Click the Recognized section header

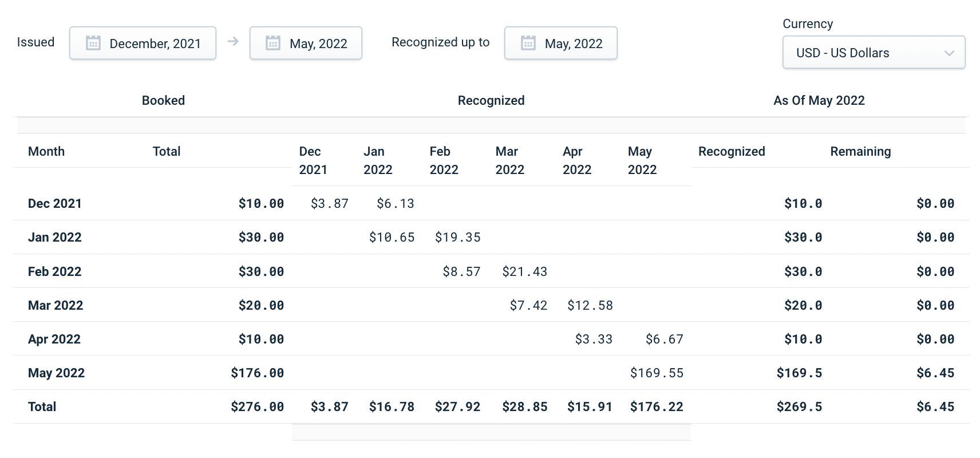point(491,100)
